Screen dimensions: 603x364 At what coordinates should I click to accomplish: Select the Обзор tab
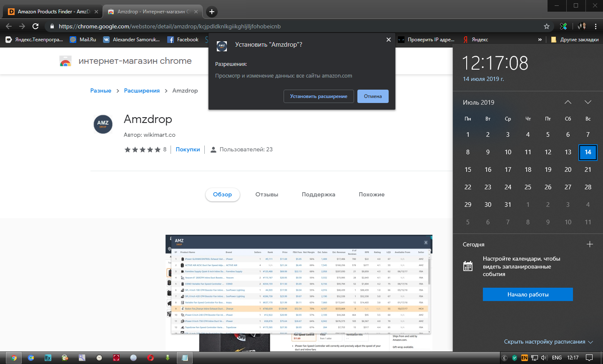click(x=223, y=194)
